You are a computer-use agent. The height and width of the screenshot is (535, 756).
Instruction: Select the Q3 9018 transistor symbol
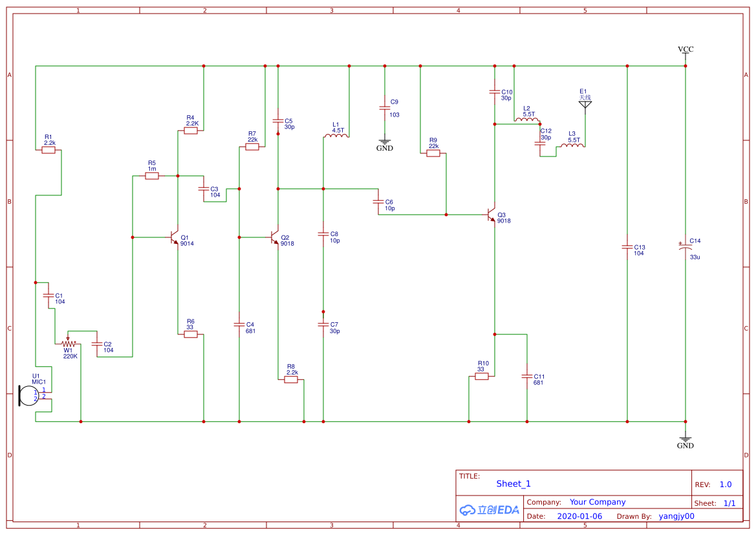click(491, 215)
